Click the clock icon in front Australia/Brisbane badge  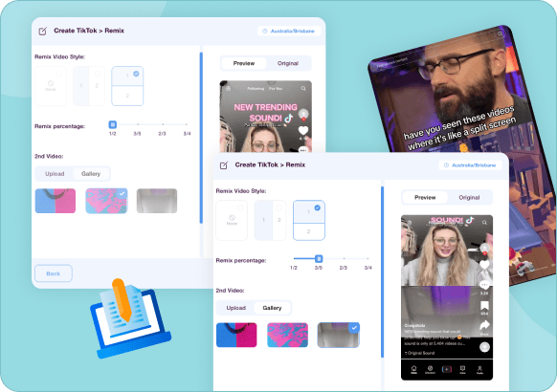point(446,165)
